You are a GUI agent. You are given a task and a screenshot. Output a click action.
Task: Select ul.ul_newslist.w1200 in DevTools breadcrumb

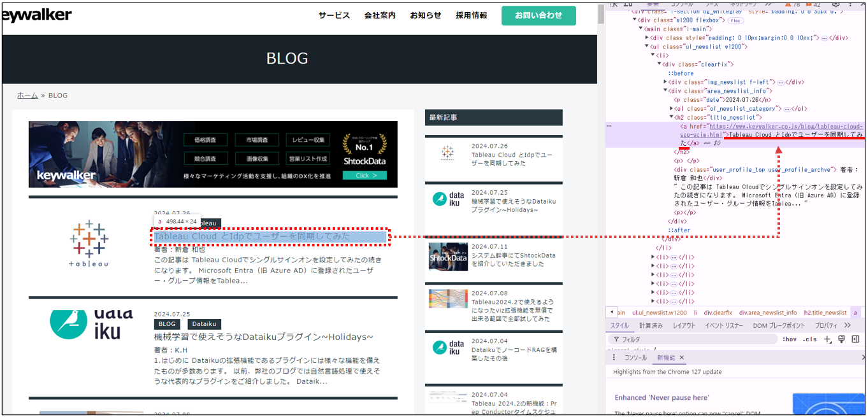tap(660, 313)
